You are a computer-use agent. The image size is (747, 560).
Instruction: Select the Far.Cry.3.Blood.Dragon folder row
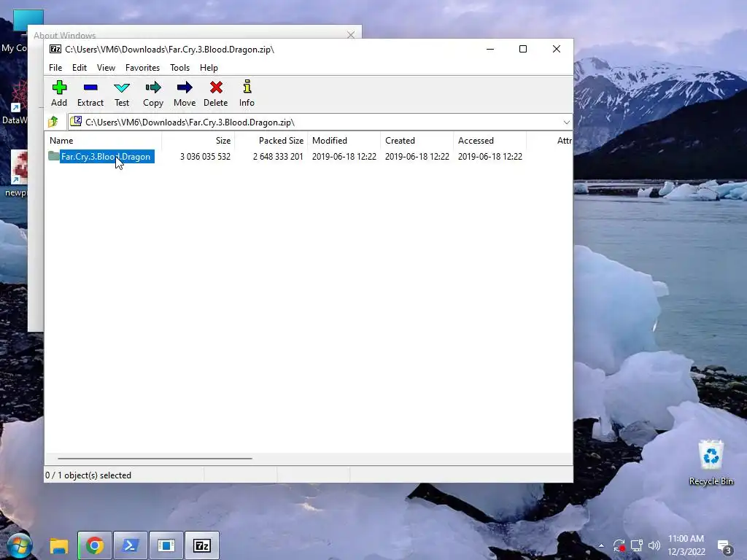(309, 157)
